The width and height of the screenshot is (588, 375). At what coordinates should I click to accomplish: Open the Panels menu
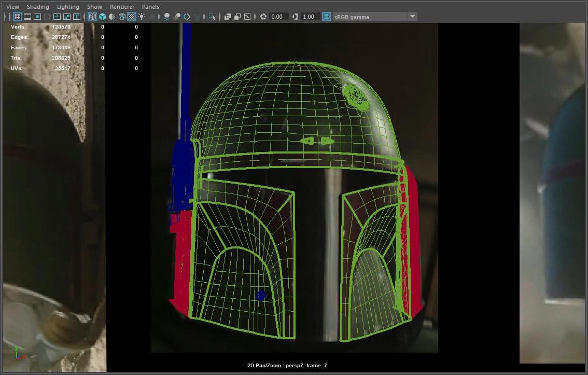tap(150, 7)
